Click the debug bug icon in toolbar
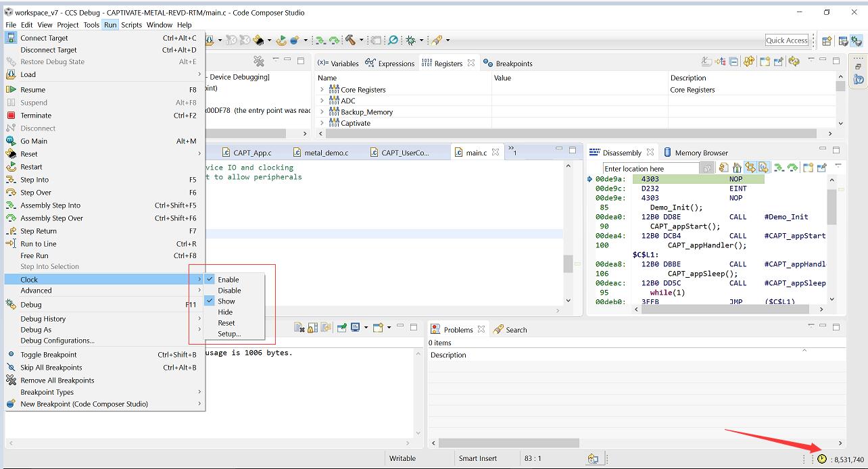This screenshot has height=469, width=868. (410, 41)
